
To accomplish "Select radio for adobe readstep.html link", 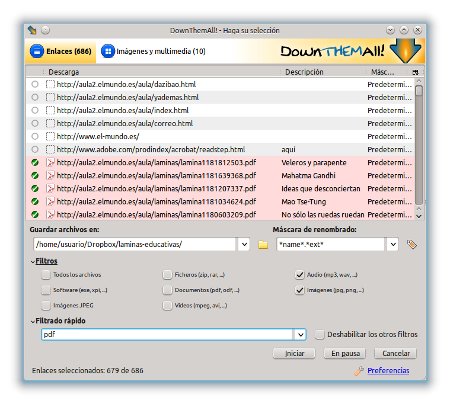I will click(35, 149).
